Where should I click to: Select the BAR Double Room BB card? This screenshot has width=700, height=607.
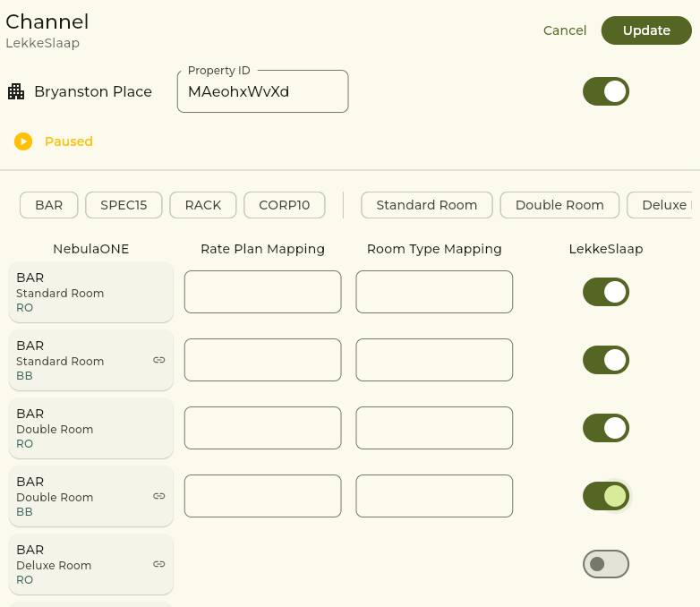click(x=91, y=496)
